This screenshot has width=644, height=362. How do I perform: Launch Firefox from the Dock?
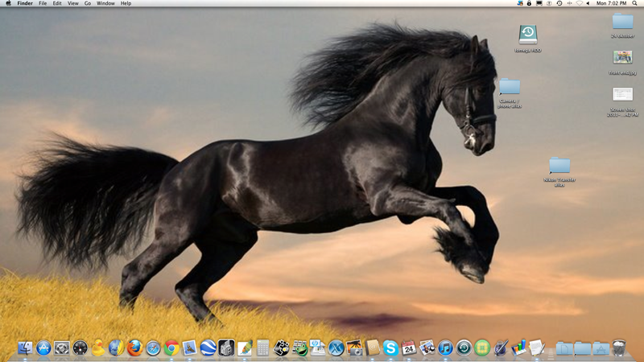[x=134, y=348]
